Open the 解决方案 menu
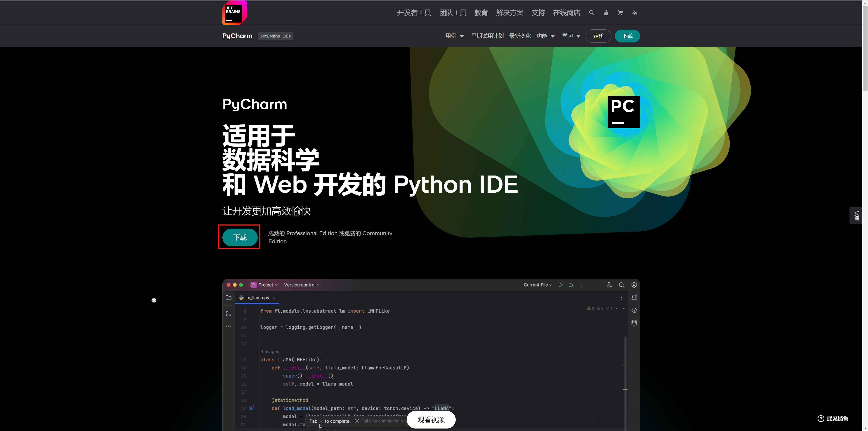 pyautogui.click(x=509, y=13)
